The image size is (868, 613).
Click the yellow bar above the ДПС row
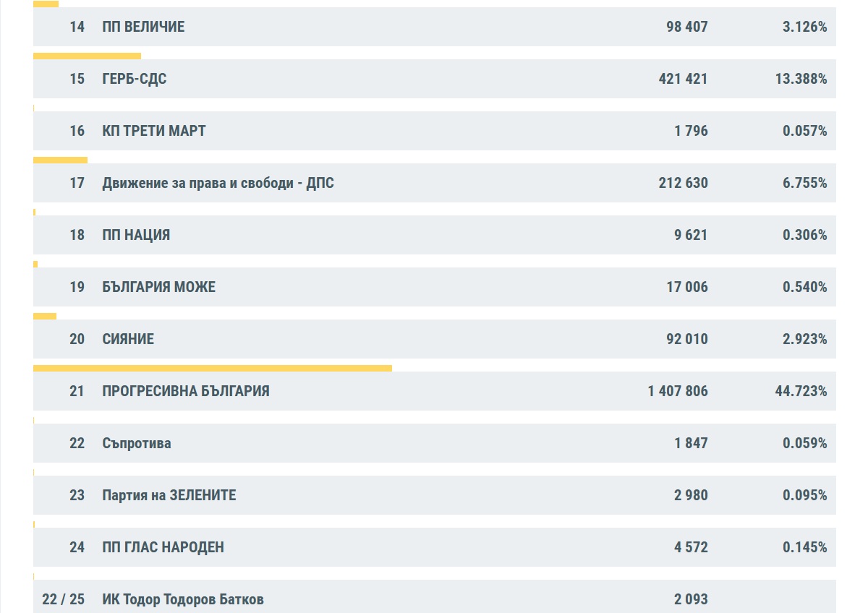coord(60,160)
